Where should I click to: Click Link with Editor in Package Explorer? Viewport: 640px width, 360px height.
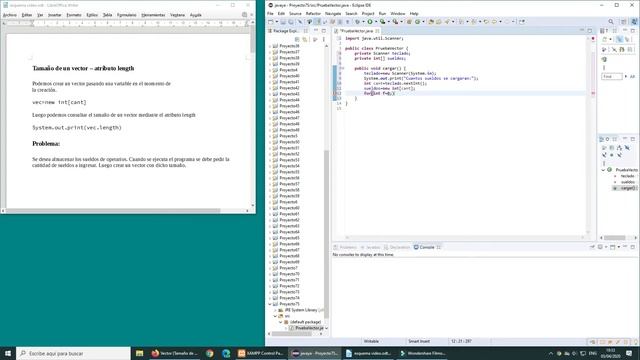[x=305, y=39]
